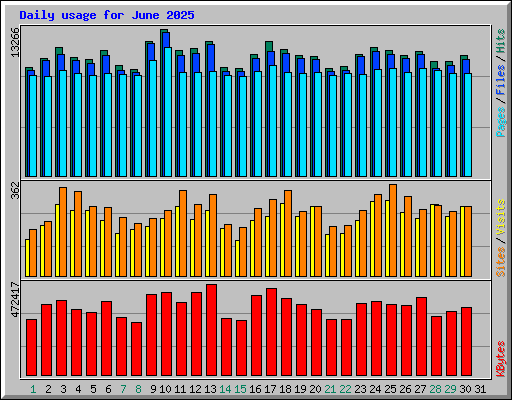Image resolution: width=512 pixels, height=400 pixels.
Task: Click the Sites legend label
Action: (501, 262)
